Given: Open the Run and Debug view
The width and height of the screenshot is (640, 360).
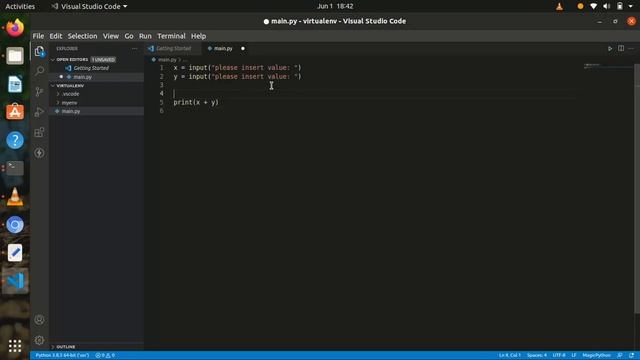Looking at the screenshot, I should [x=40, y=112].
